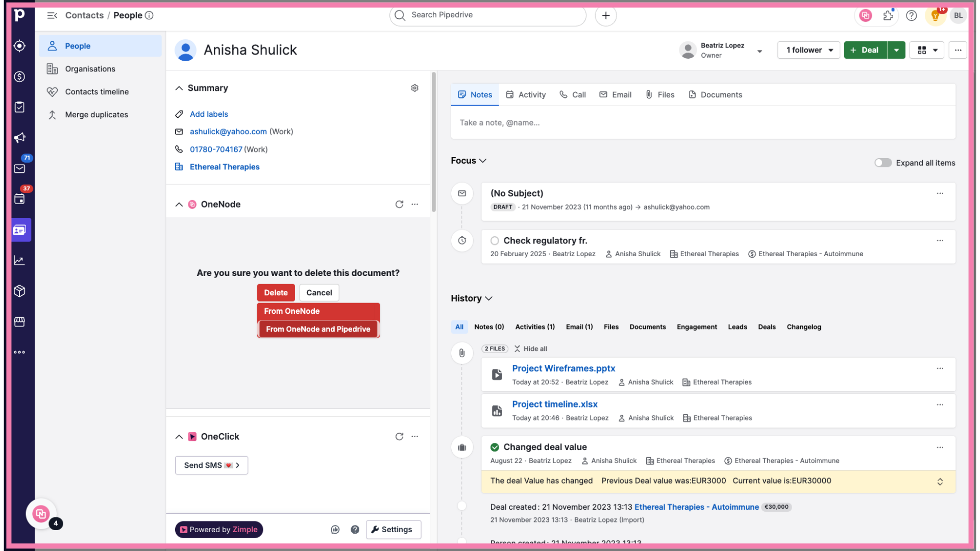Viewport: 980px width, 551px height.
Task: Open Activities calendar icon with 37 badge
Action: click(19, 199)
